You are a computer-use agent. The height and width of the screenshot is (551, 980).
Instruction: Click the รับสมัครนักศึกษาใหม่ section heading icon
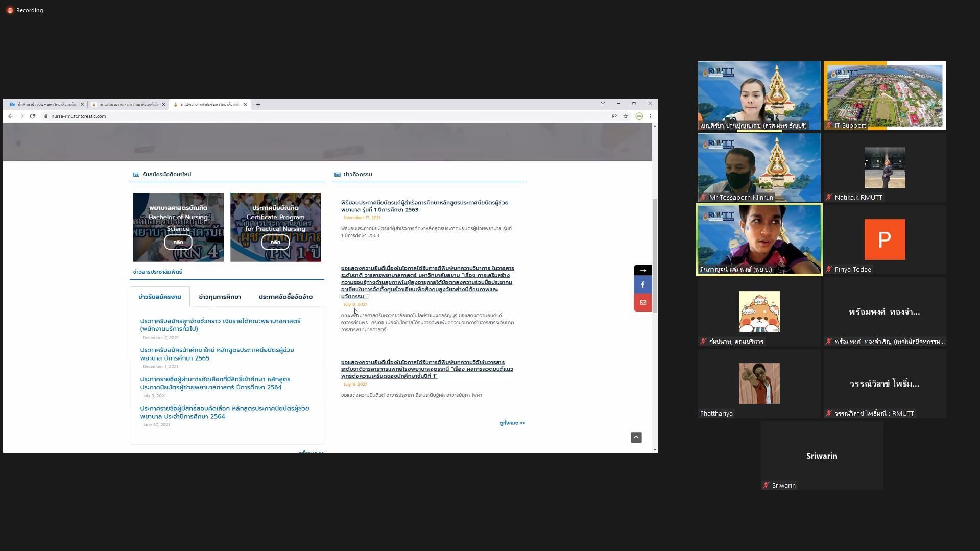pyautogui.click(x=136, y=175)
